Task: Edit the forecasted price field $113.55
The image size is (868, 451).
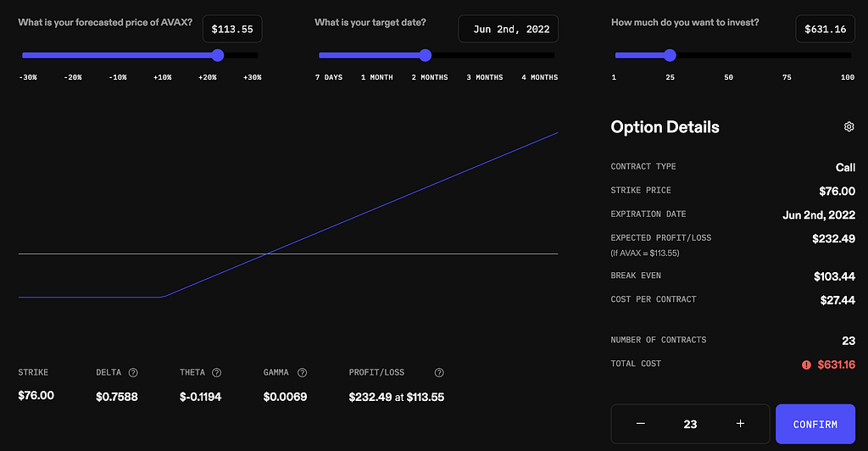Action: (x=232, y=29)
